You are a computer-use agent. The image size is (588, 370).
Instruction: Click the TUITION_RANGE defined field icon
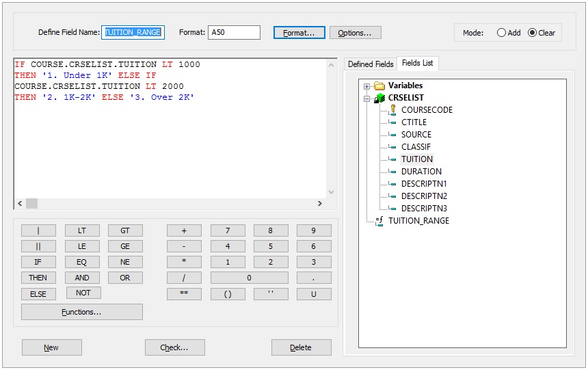pyautogui.click(x=379, y=221)
